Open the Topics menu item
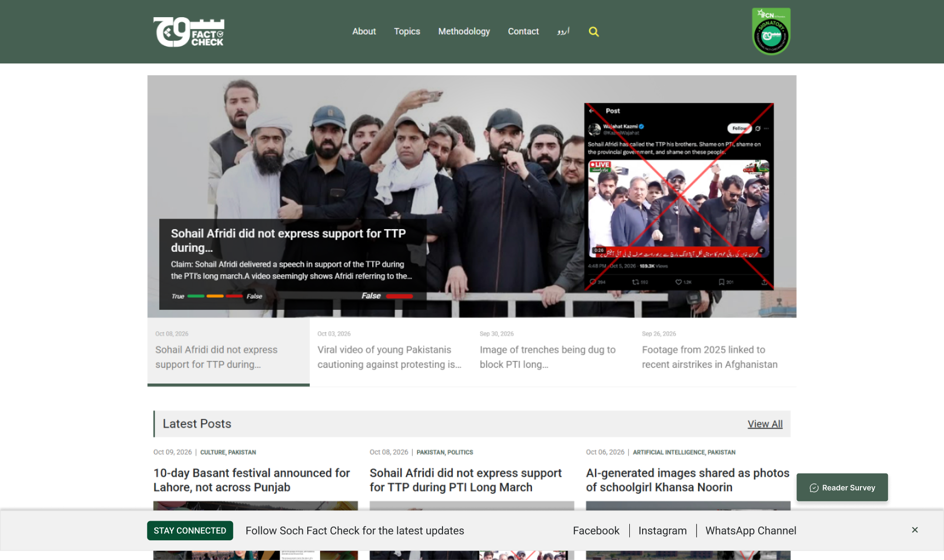Image resolution: width=944 pixels, height=560 pixels. (x=407, y=31)
